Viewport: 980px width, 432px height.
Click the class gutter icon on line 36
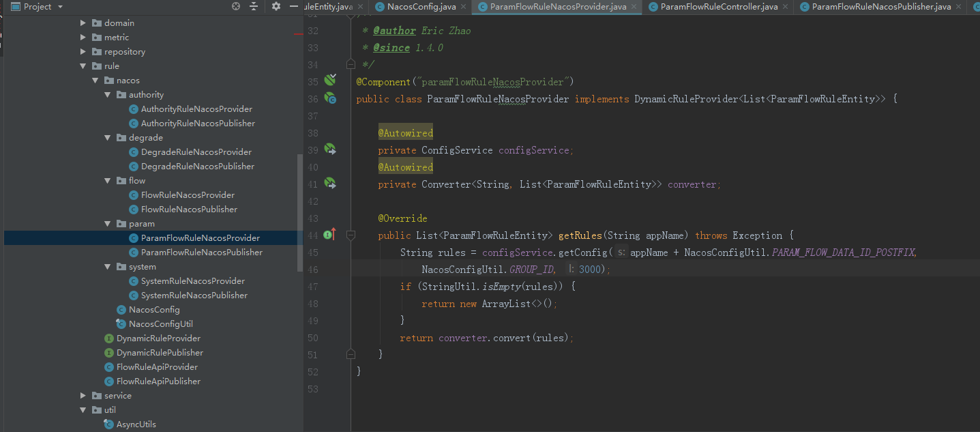[330, 98]
